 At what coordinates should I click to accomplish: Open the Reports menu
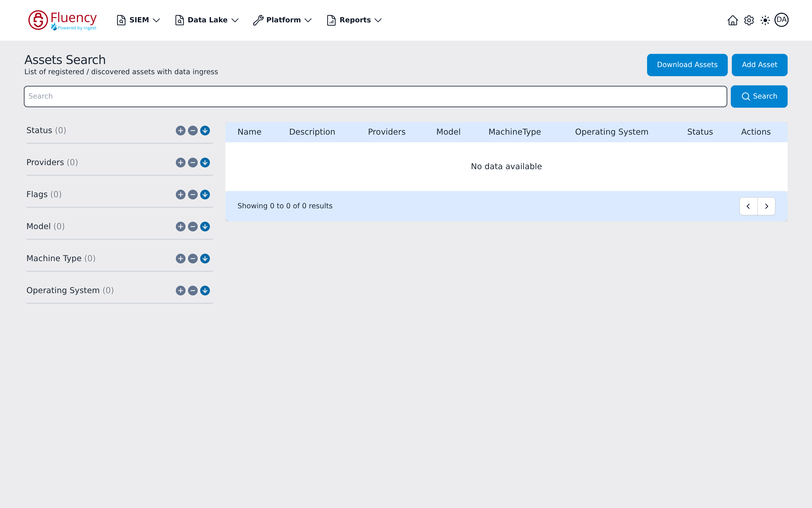pyautogui.click(x=354, y=20)
